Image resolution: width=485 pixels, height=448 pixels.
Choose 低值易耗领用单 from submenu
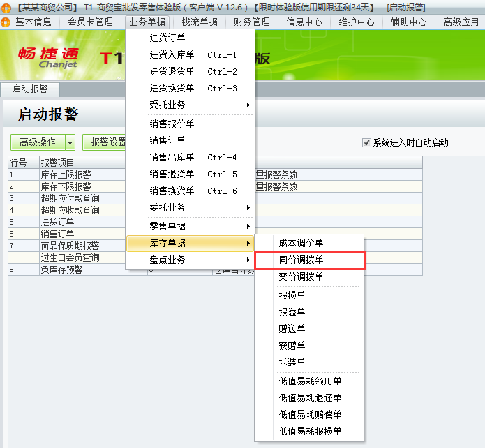click(x=309, y=381)
